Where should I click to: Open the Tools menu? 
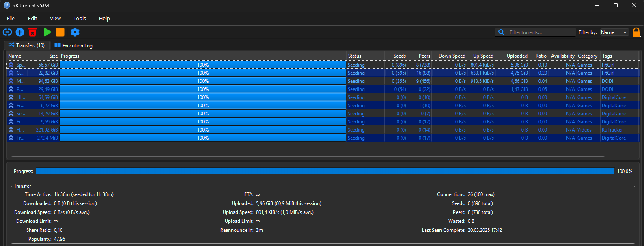click(x=80, y=18)
